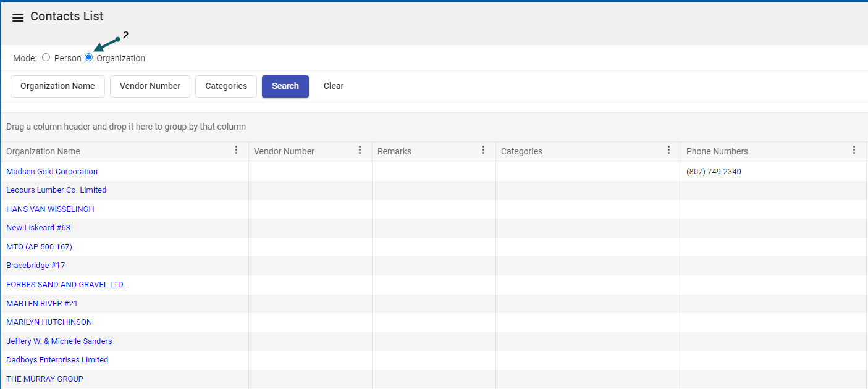Open the Organization Name filter
The width and height of the screenshot is (868, 389).
tap(57, 86)
